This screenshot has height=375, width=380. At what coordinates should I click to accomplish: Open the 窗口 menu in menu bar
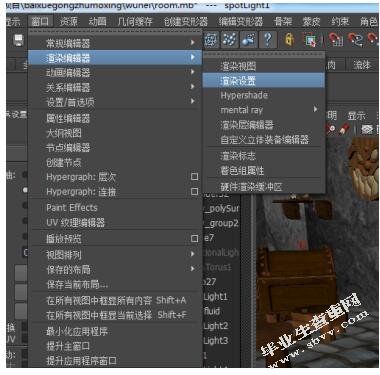coord(40,22)
